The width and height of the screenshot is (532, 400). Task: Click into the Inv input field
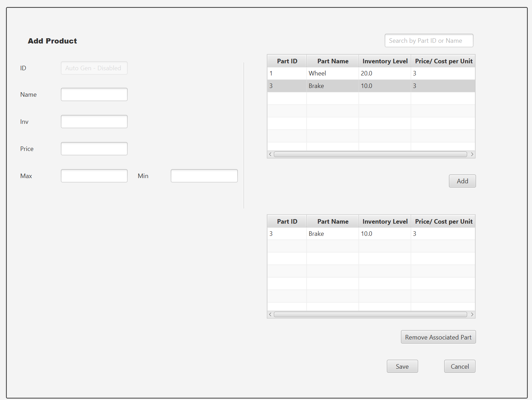pos(94,122)
